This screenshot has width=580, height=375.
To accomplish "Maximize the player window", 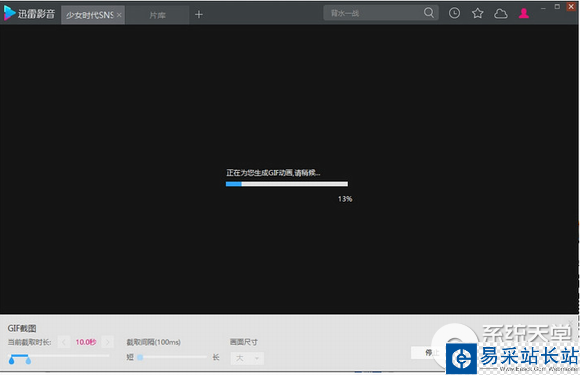I will pyautogui.click(x=557, y=7).
